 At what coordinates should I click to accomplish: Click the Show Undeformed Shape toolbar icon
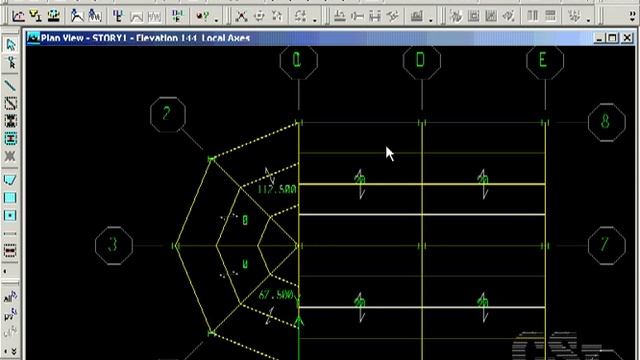coord(18,16)
